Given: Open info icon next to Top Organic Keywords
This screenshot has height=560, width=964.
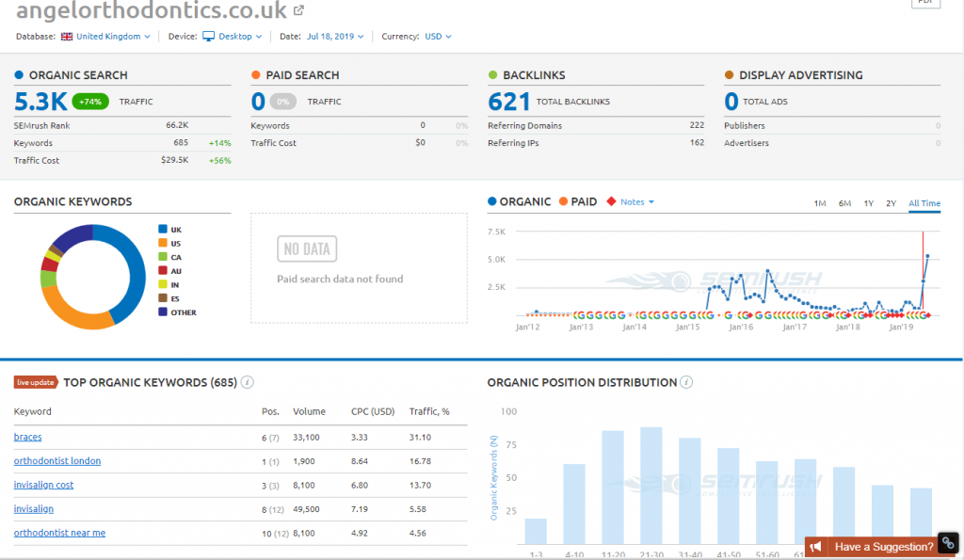Looking at the screenshot, I should (248, 382).
